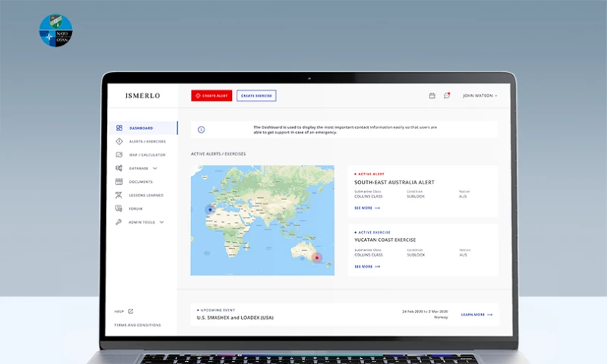The height and width of the screenshot is (364, 607).
Task: Click the info icon in banner
Action: click(x=201, y=130)
